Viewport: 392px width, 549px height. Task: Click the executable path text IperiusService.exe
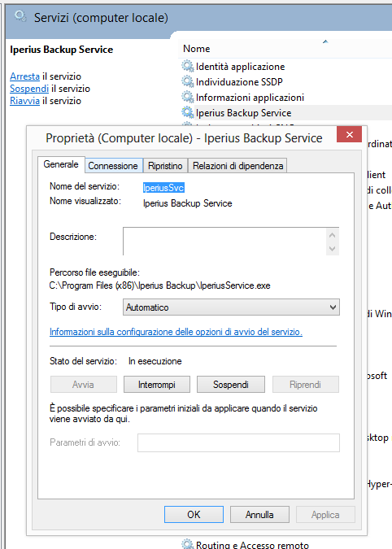pyautogui.click(x=159, y=285)
